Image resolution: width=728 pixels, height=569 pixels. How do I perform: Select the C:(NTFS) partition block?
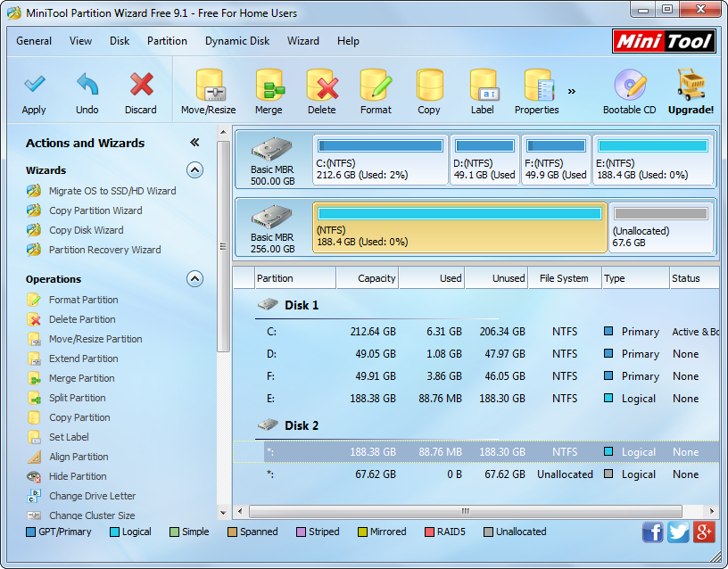click(x=380, y=161)
